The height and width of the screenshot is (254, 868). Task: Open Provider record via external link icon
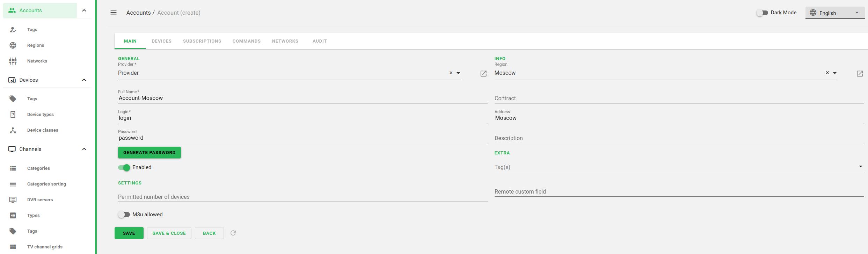[483, 73]
